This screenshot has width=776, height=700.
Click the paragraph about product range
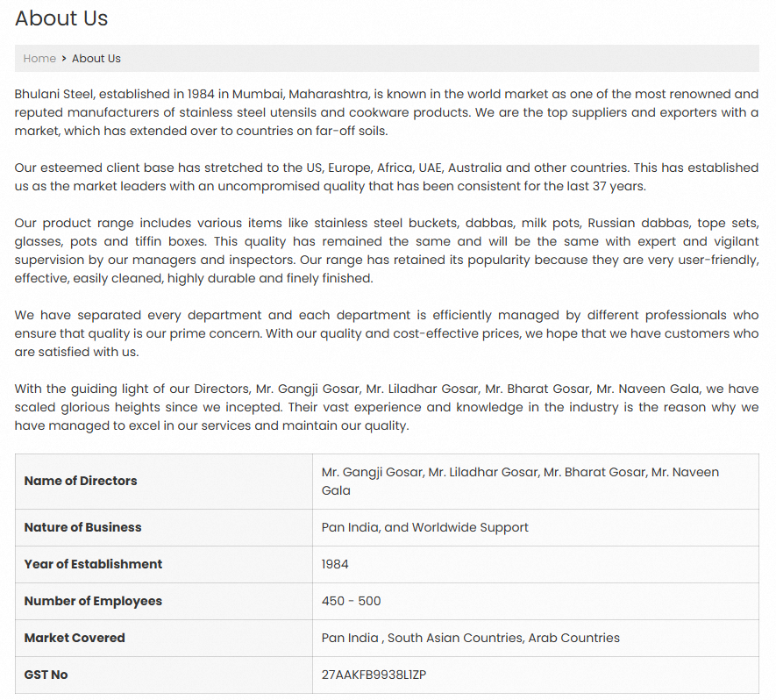[387, 251]
